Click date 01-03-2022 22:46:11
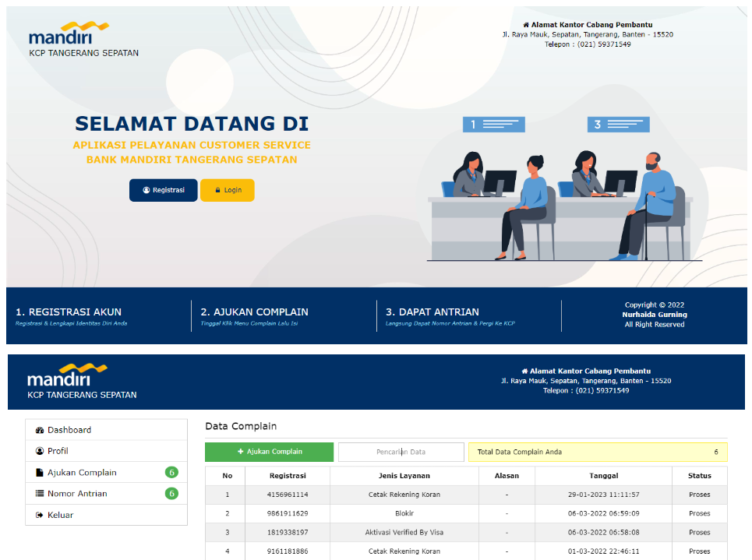This screenshot has height=560, width=752. (x=604, y=551)
